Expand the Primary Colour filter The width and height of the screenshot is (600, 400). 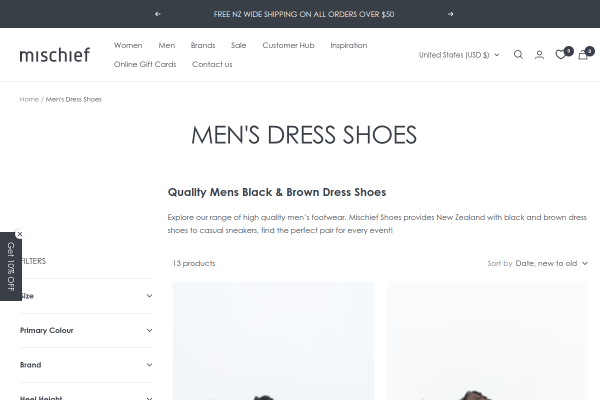(86, 330)
